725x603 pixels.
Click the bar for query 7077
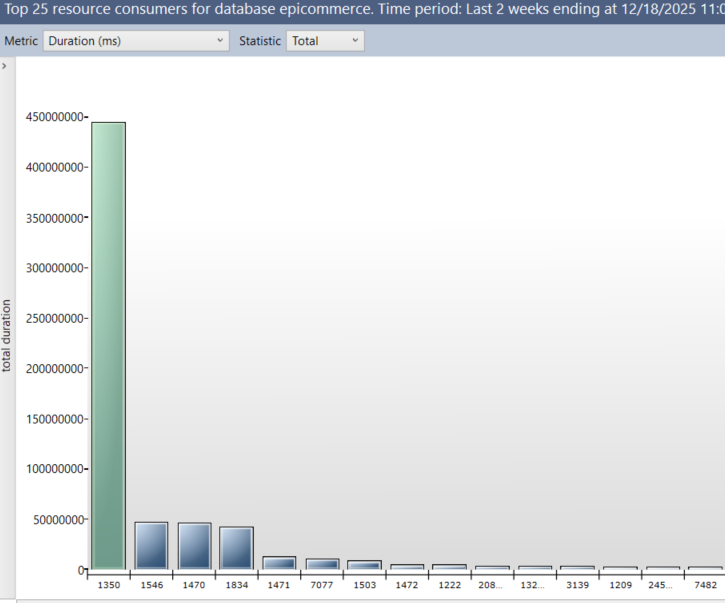pyautogui.click(x=322, y=564)
